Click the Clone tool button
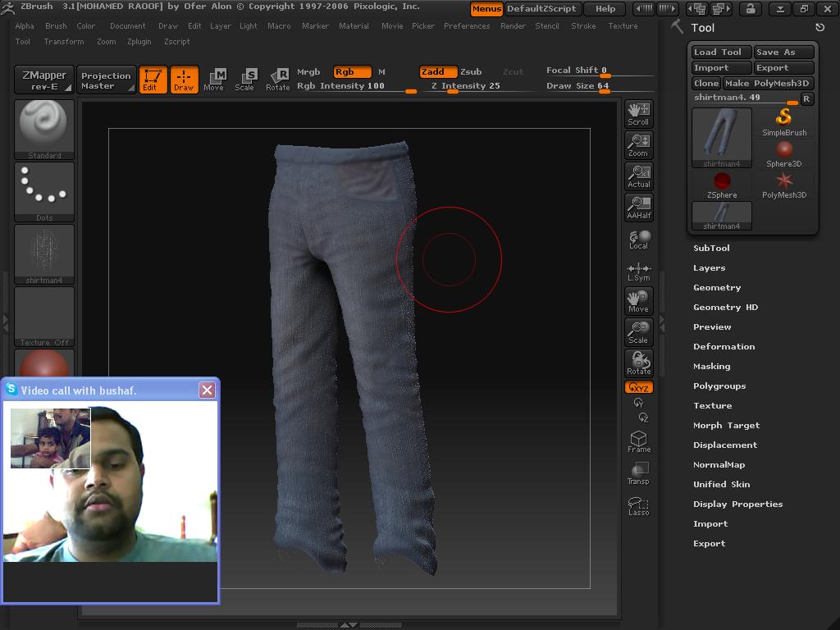 tap(706, 83)
